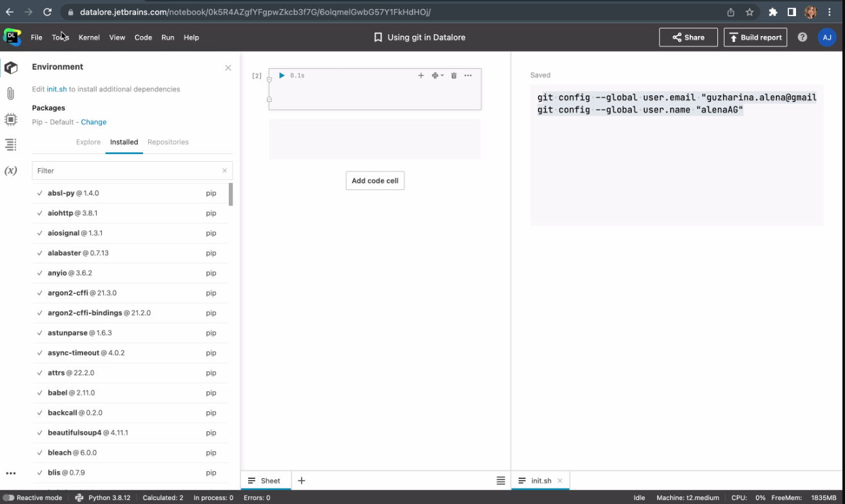Viewport: 845px width, 504px height.
Task: Open the Machine settings sidebar chip icon
Action: [10, 119]
